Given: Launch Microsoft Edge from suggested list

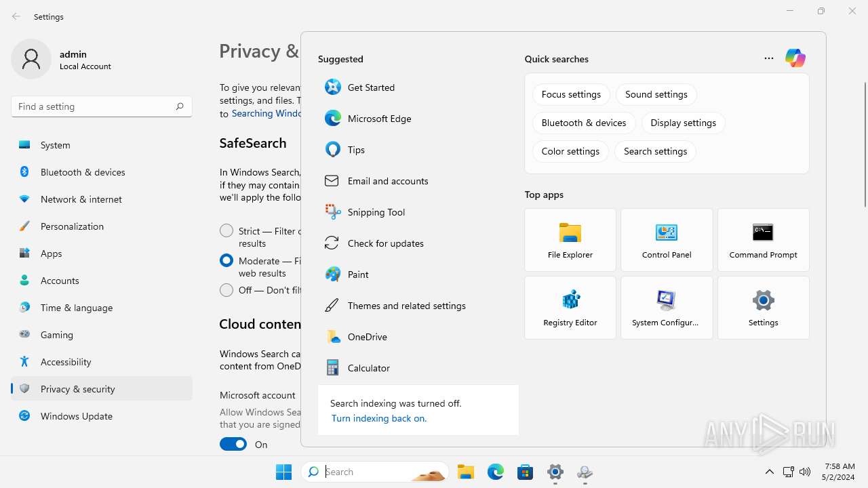Looking at the screenshot, I should point(418,119).
